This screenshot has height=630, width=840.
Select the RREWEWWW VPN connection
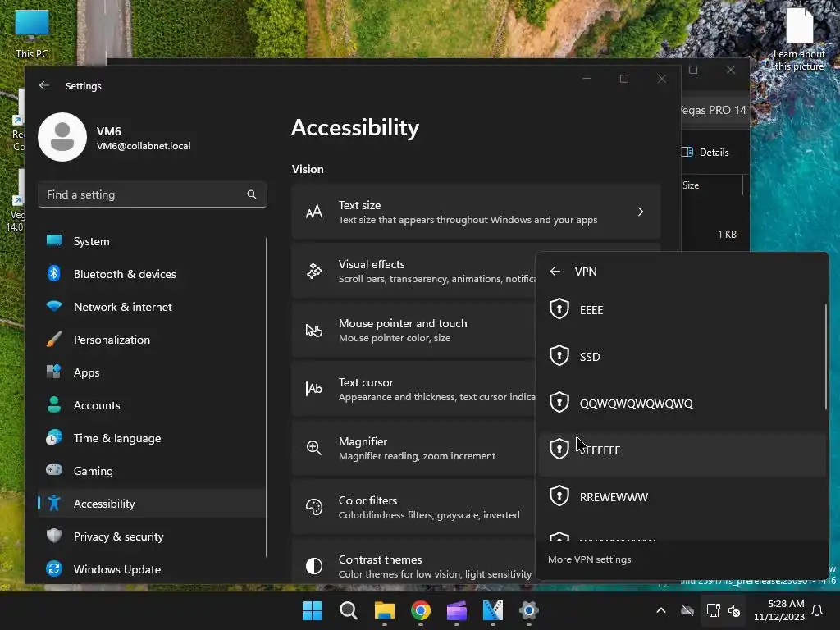tap(682, 496)
